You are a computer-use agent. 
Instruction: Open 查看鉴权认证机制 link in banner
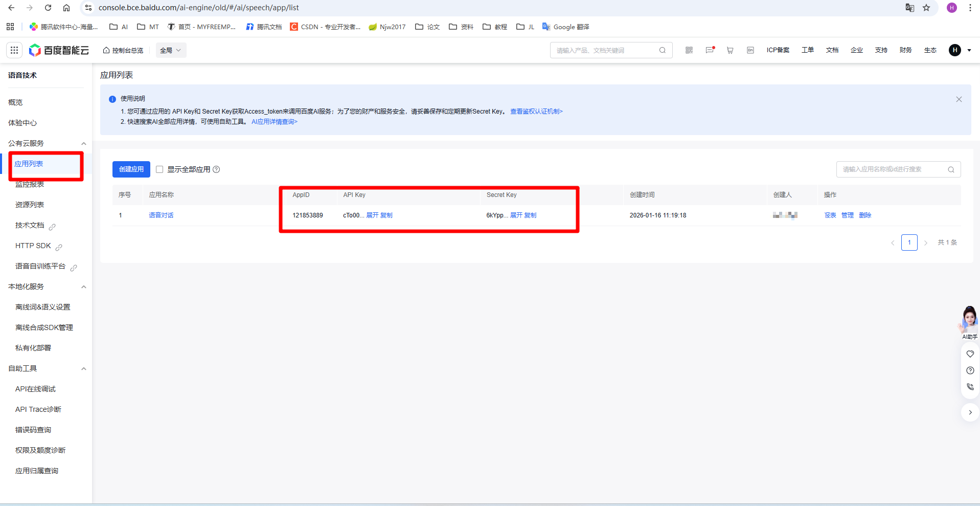tap(536, 112)
